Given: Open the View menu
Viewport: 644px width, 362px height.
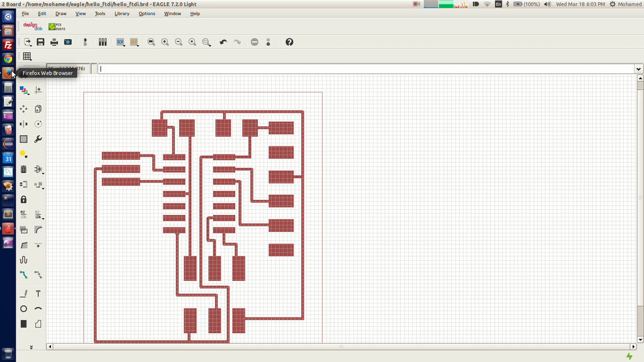Looking at the screenshot, I should (x=80, y=14).
